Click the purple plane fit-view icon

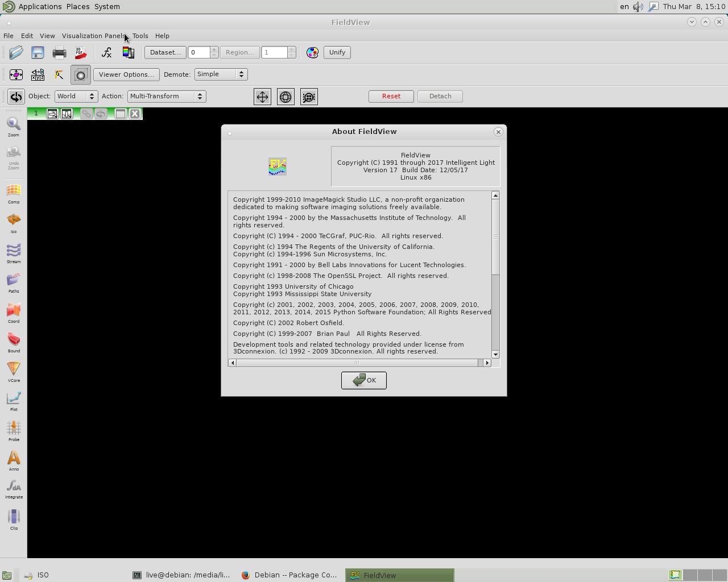point(16,74)
